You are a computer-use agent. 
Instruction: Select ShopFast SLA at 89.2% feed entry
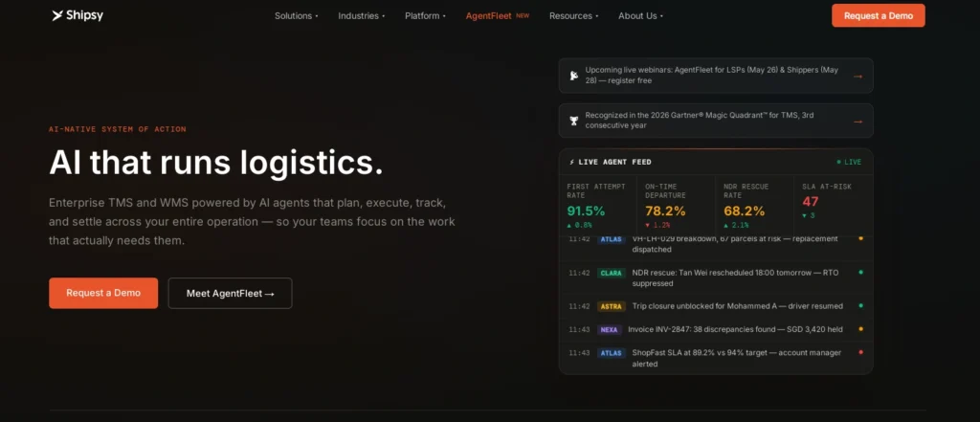click(716, 358)
